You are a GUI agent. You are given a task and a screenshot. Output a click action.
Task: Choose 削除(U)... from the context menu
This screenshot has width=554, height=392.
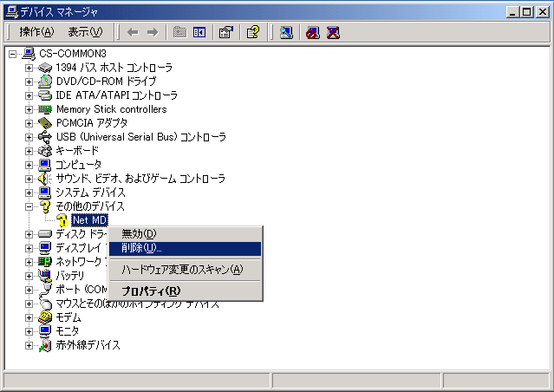click(x=141, y=249)
